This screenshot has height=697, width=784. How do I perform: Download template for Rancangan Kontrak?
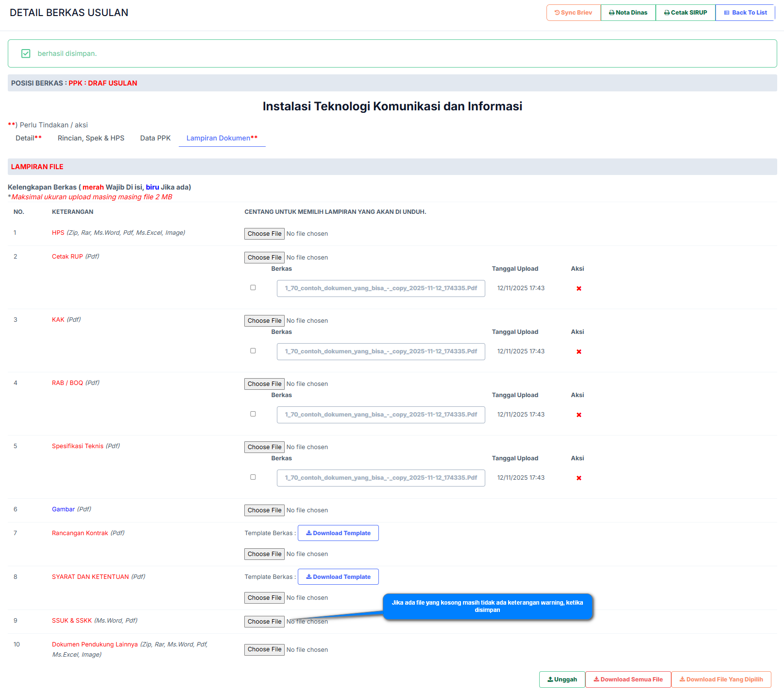click(338, 533)
